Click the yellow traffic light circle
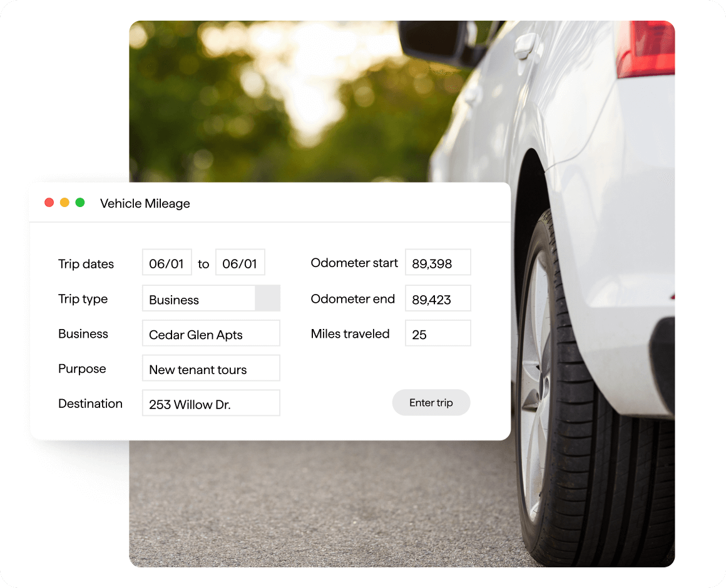The height and width of the screenshot is (588, 726). pyautogui.click(x=64, y=202)
